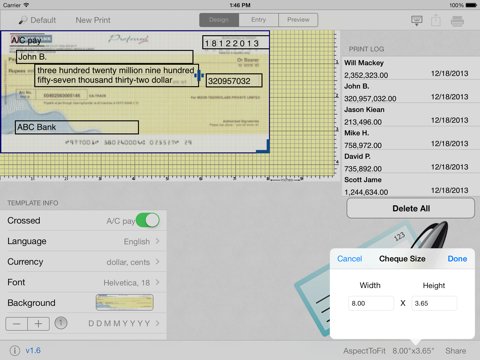Select the Height input field 3.65
The width and height of the screenshot is (480, 360).
(434, 303)
